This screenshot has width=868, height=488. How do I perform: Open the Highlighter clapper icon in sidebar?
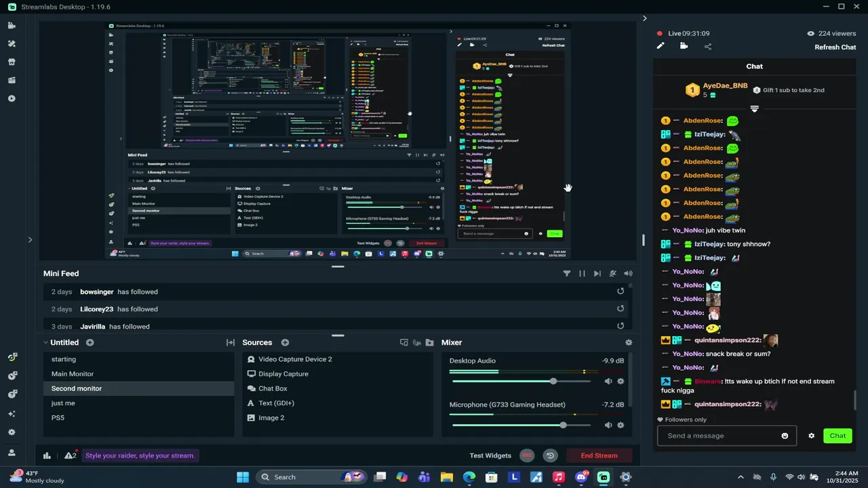click(12, 81)
